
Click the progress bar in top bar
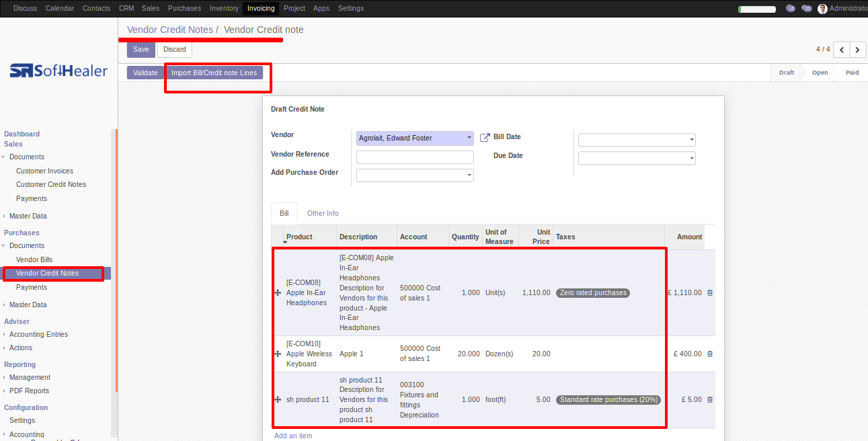coord(758,9)
